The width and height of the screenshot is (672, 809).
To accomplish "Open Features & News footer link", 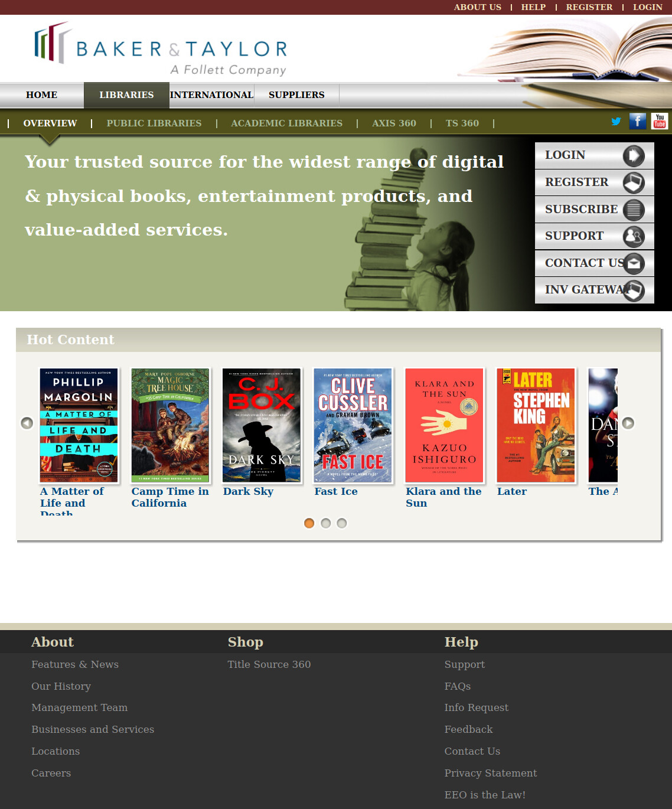I will [x=75, y=664].
